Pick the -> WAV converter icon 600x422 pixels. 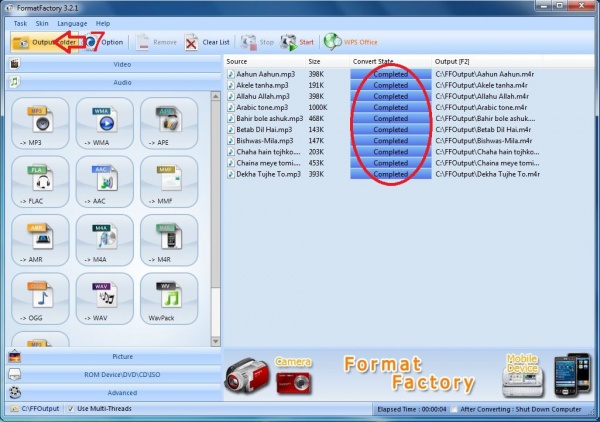pyautogui.click(x=104, y=299)
